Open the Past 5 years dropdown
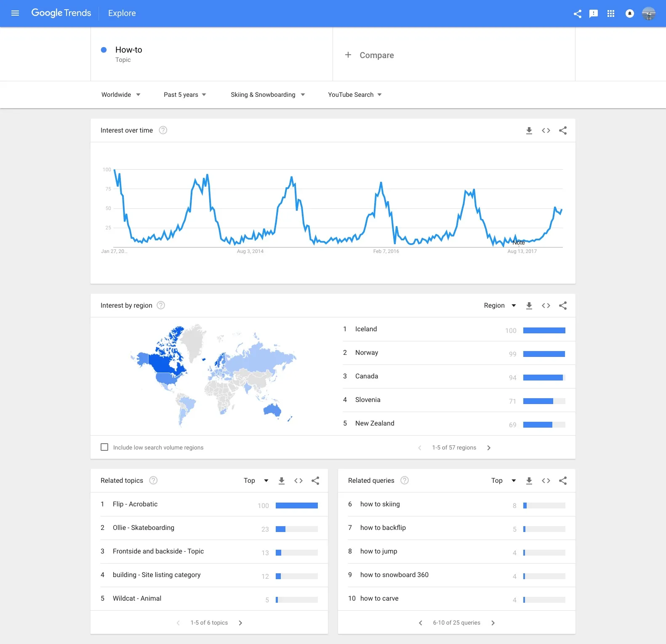 click(185, 95)
